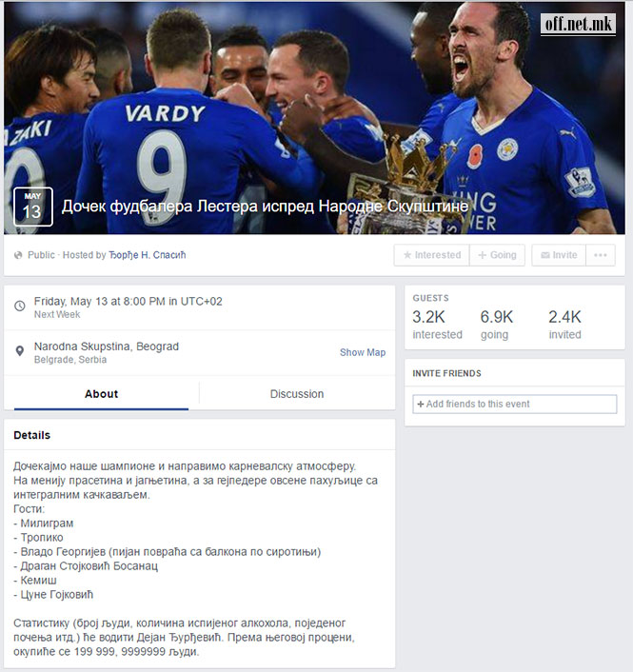View the 2.4K invited guests

click(x=564, y=325)
